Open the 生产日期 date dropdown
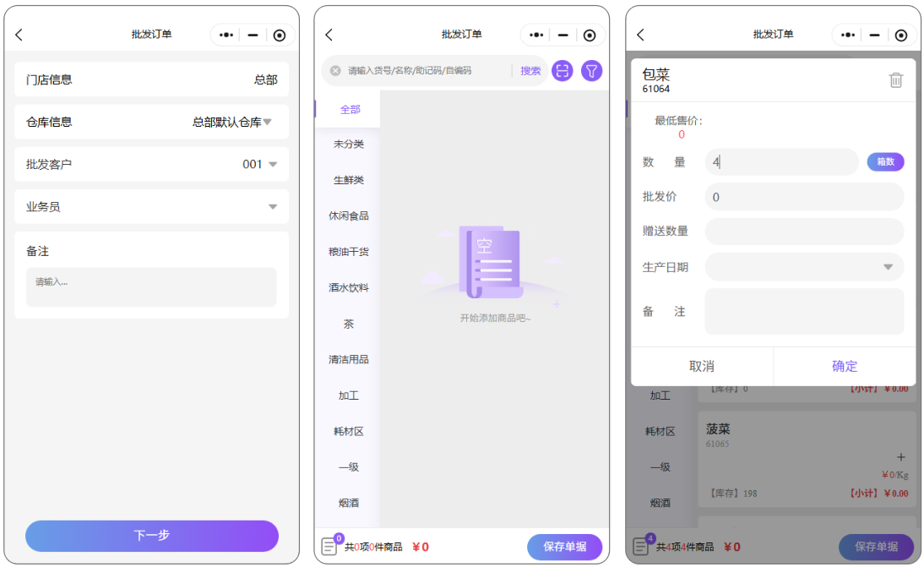 click(888, 267)
